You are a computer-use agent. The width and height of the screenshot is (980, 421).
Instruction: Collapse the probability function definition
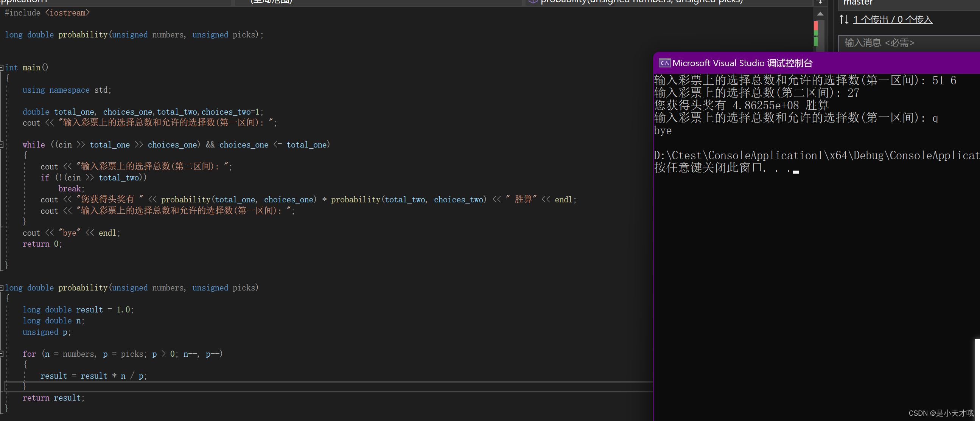point(2,288)
